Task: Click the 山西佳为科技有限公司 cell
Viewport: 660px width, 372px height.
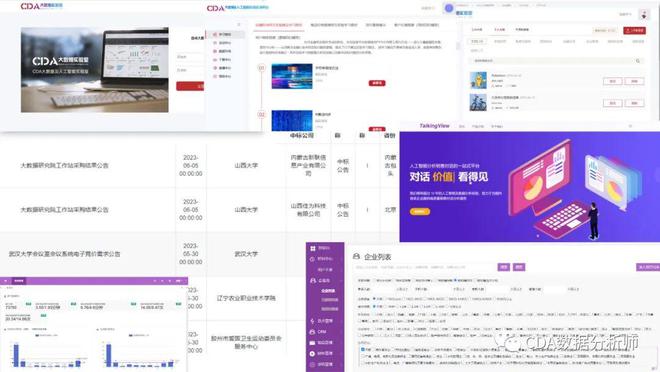Action: (x=308, y=210)
